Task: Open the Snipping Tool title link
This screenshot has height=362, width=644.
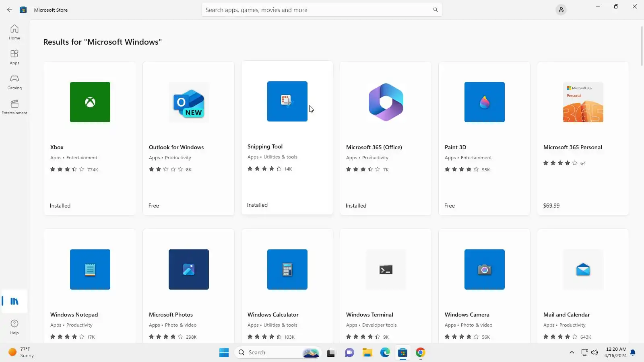Action: point(265,146)
